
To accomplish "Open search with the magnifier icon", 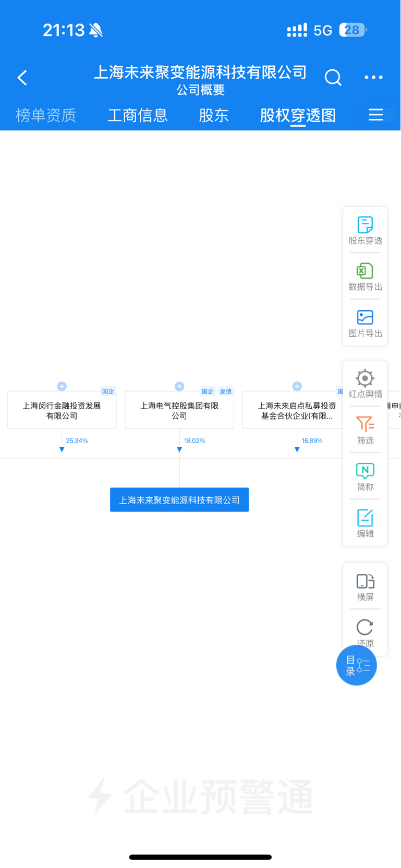I will [333, 77].
